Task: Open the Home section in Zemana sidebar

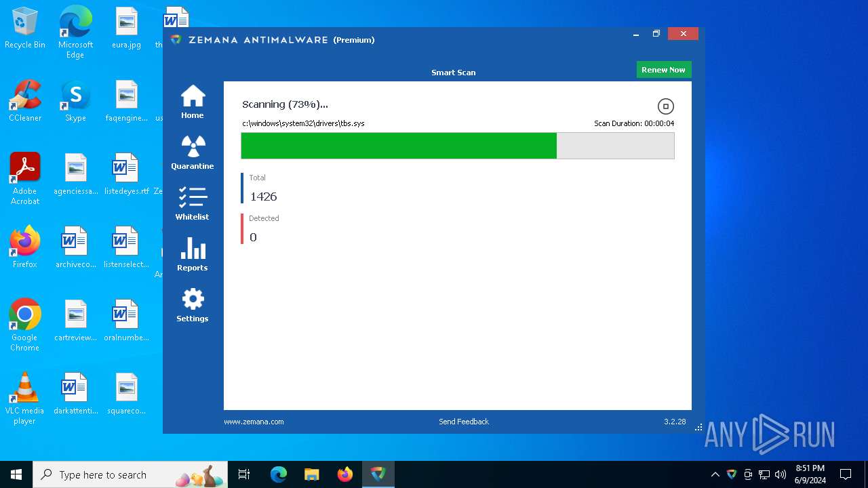Action: [193, 102]
